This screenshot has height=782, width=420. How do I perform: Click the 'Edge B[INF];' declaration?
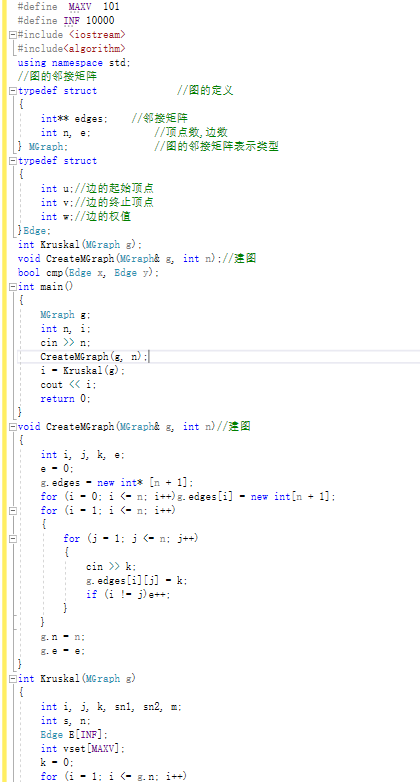pyautogui.click(x=74, y=735)
